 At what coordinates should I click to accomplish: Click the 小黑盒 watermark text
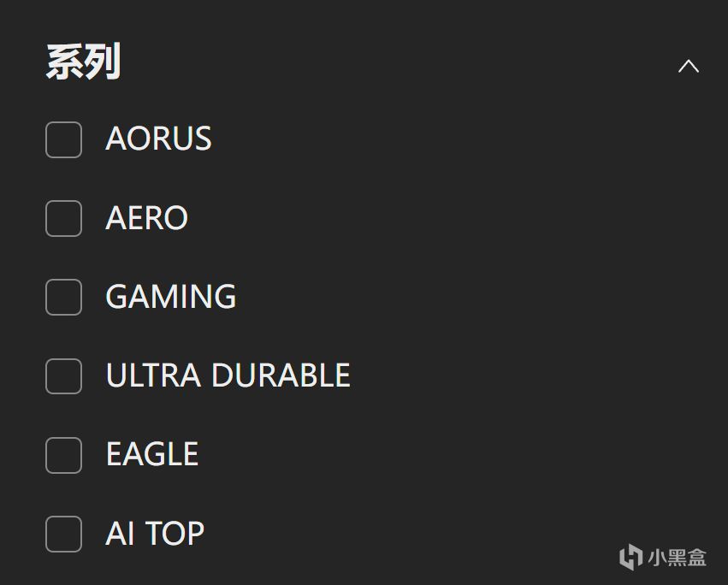[677, 558]
